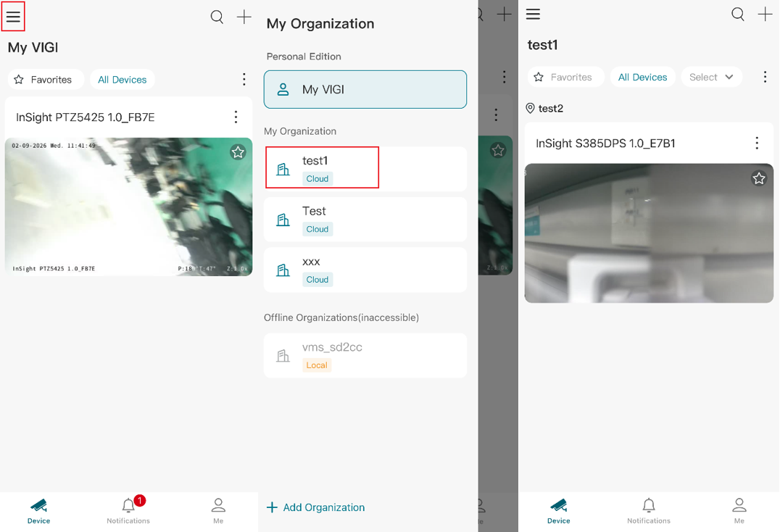
Task: Open the Me tab on test1 screen
Action: pos(739,511)
